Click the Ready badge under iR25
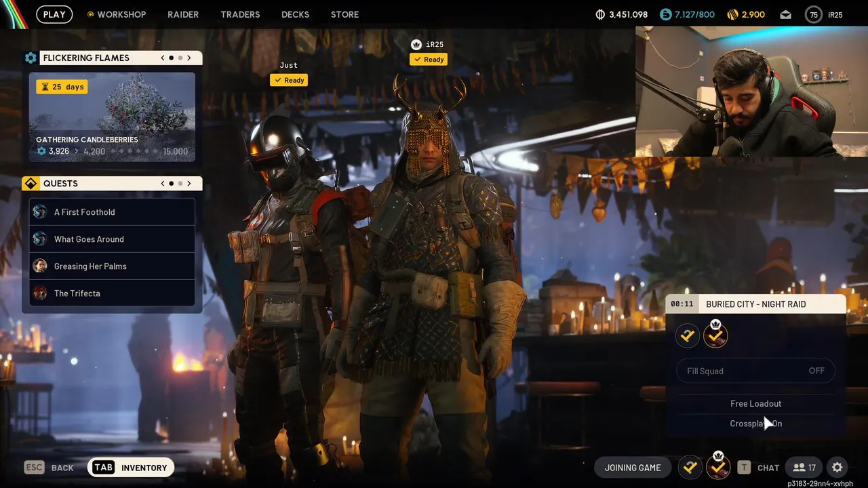 click(429, 60)
